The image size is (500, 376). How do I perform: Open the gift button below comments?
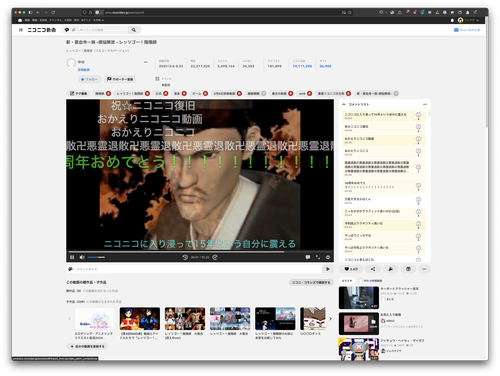coord(408,269)
